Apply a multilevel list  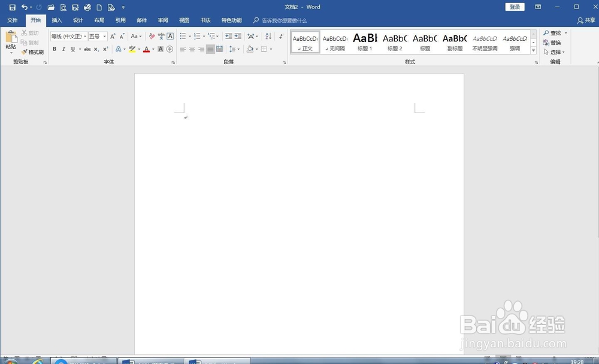click(211, 37)
